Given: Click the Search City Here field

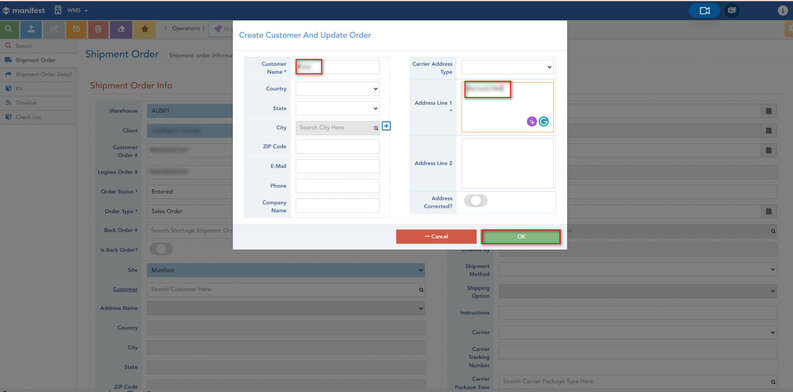Looking at the screenshot, I should point(337,128).
